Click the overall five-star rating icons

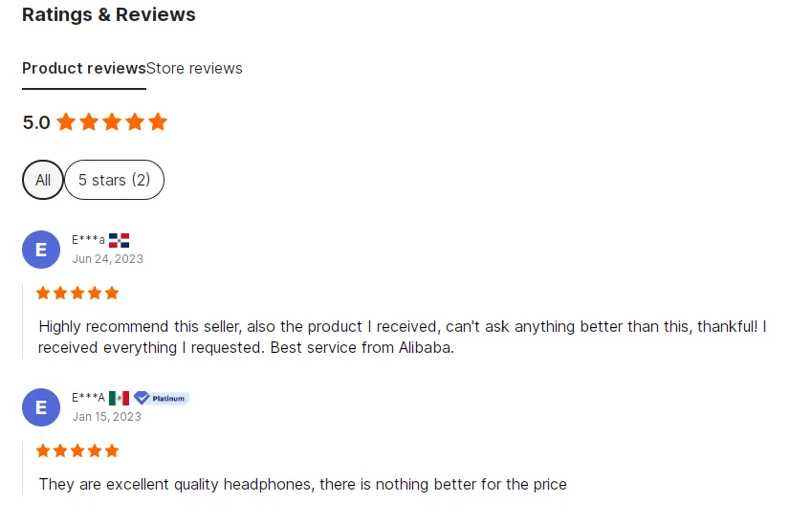(112, 122)
